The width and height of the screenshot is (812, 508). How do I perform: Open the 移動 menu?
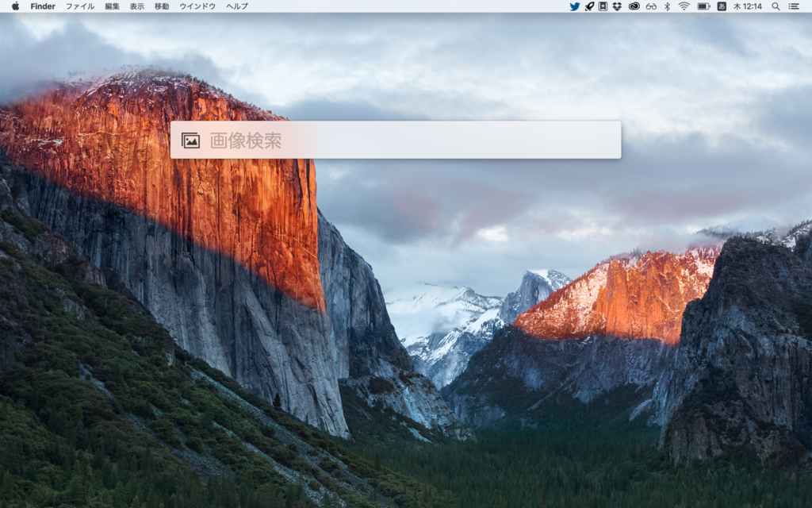point(162,6)
